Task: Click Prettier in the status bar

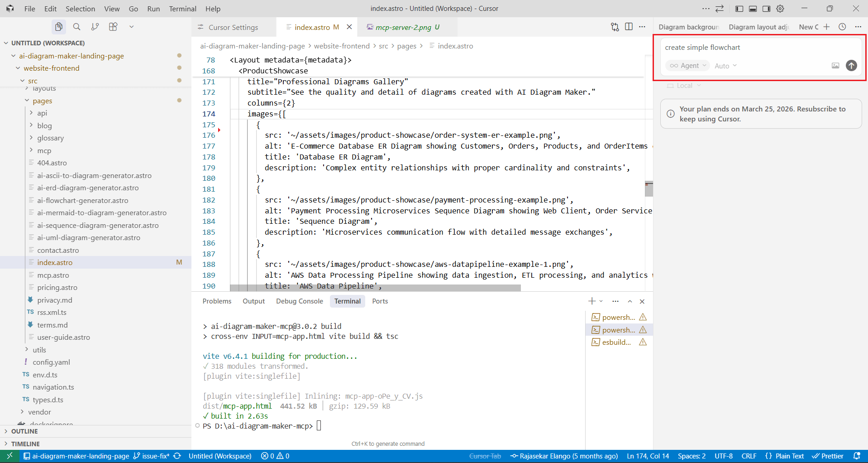Action: [x=829, y=456]
